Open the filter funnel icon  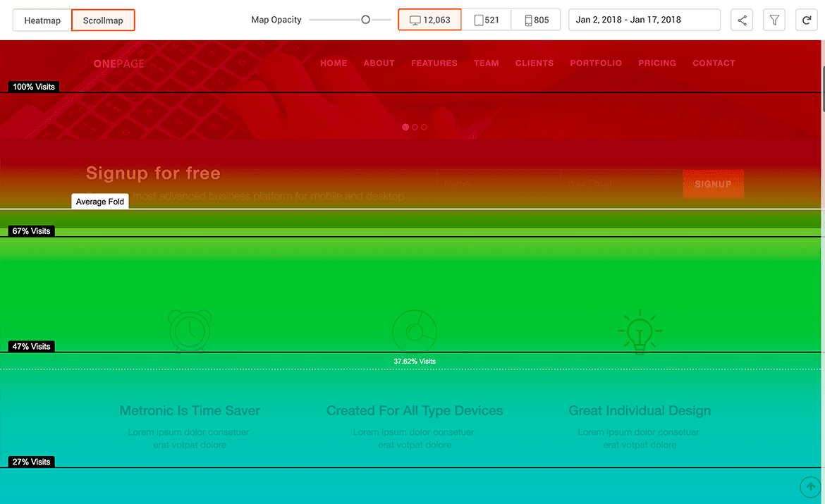[774, 20]
